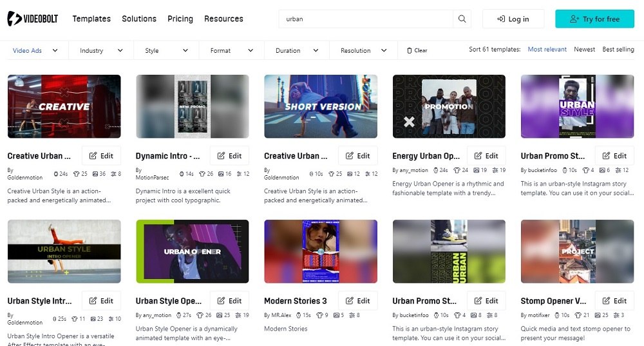Click author MotionParsec
This screenshot has height=346, width=644.
pyautogui.click(x=153, y=178)
